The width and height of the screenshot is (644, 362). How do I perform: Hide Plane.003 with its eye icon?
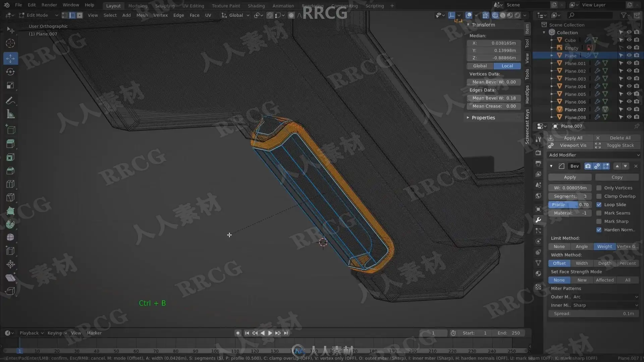tap(629, 79)
